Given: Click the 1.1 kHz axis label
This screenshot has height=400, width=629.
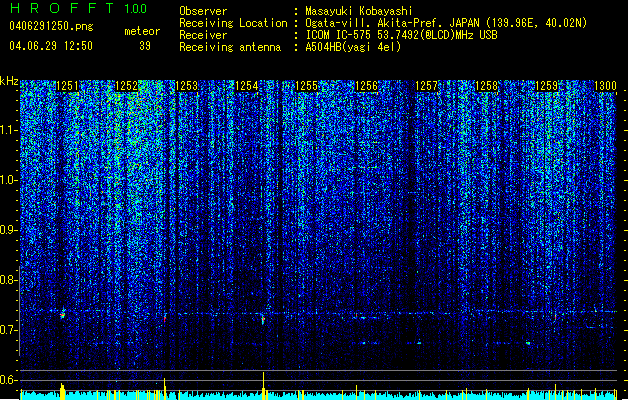Looking at the screenshot, I should [x=9, y=130].
